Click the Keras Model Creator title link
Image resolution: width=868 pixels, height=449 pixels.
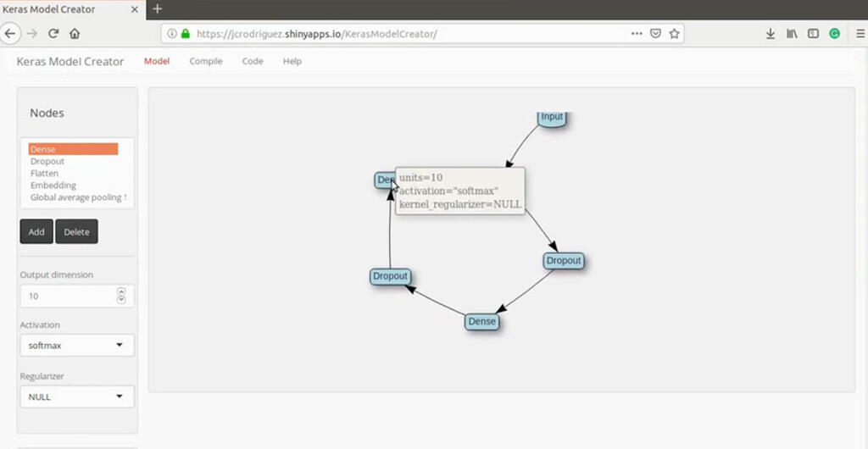pos(70,61)
